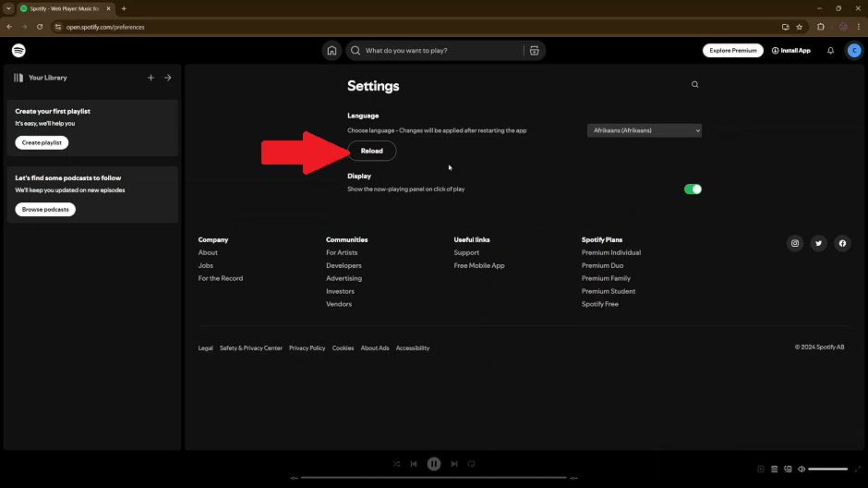Open a new browser tab
Screen dimensions: 868x488
(x=124, y=8)
